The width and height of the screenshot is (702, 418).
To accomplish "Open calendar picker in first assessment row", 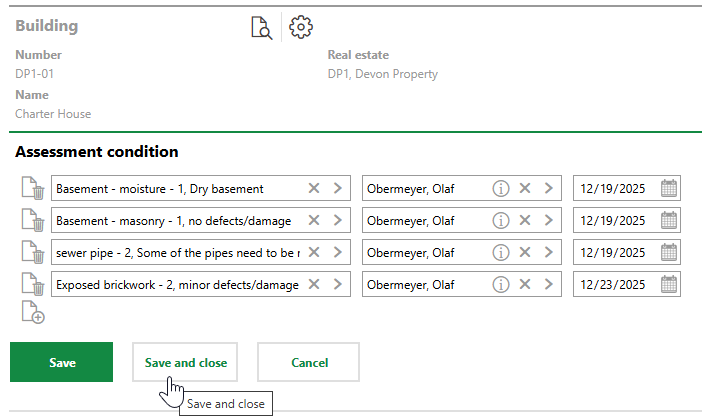I will coord(669,188).
